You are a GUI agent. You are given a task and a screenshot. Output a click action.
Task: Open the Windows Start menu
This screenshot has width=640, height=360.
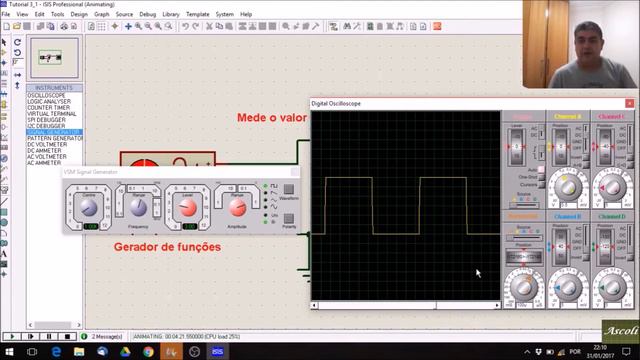click(x=9, y=351)
